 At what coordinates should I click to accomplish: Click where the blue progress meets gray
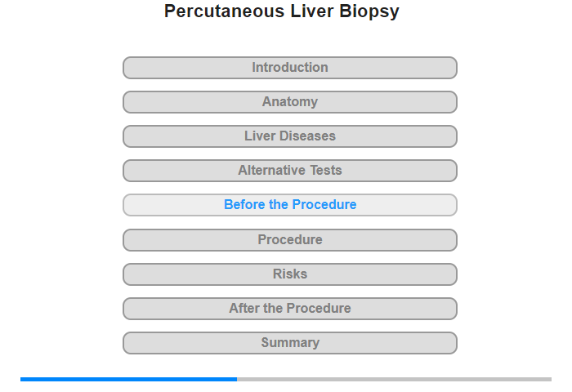click(x=237, y=379)
